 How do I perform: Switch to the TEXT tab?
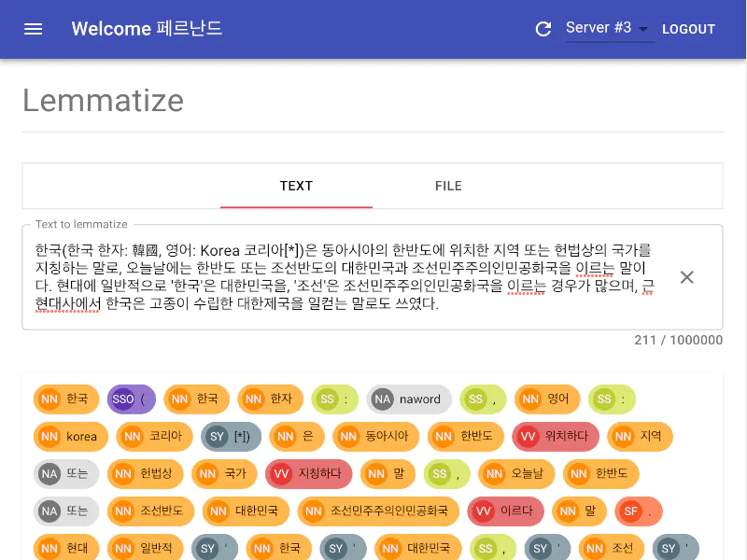(x=296, y=186)
